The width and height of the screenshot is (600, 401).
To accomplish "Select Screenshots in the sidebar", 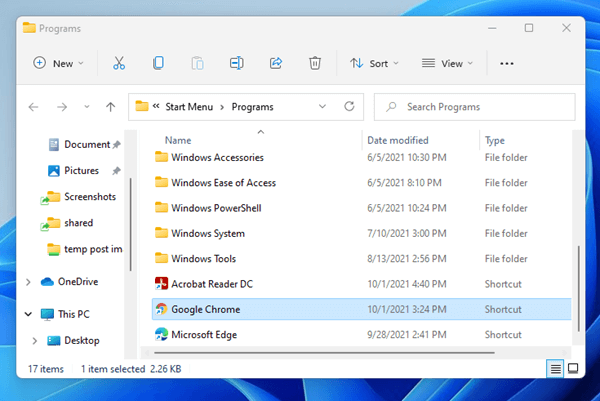I will 90,197.
